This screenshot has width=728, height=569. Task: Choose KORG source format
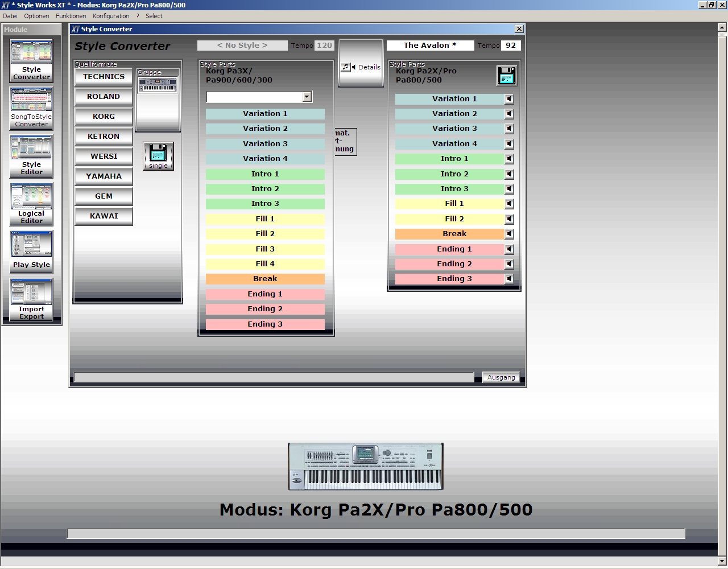click(104, 117)
